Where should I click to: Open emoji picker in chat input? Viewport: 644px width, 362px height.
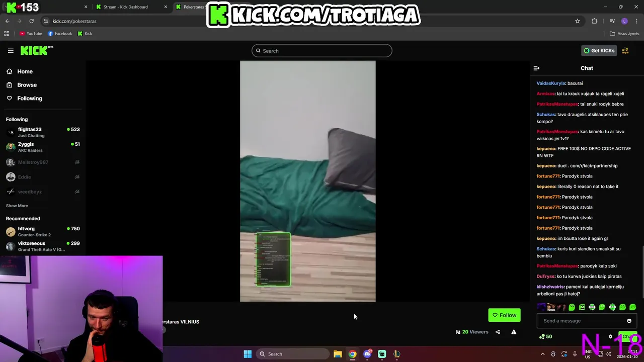coord(629,321)
